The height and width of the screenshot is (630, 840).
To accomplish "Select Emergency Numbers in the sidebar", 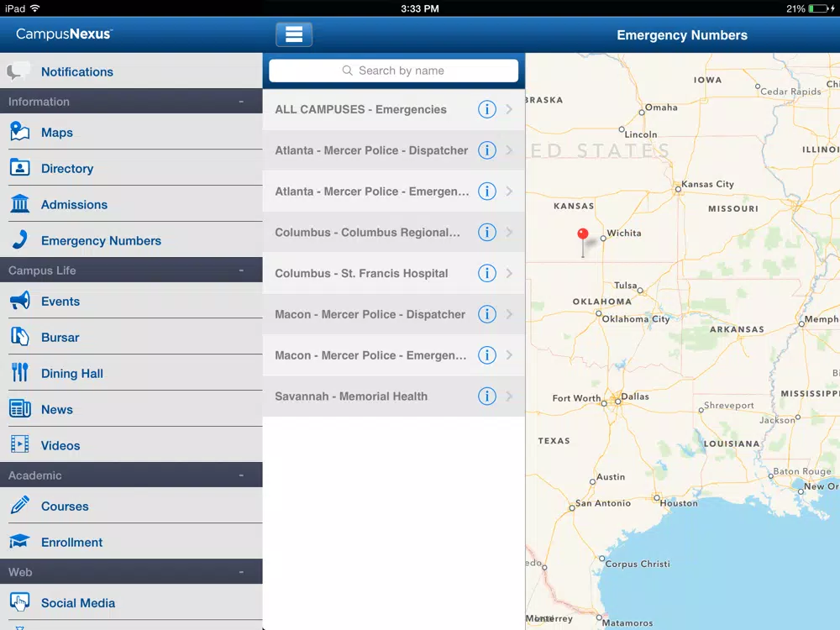I will (131, 240).
